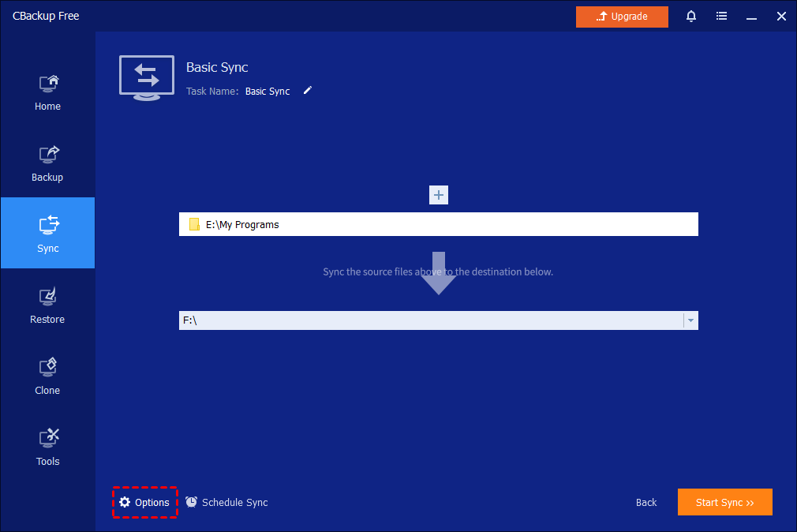This screenshot has height=532, width=797.
Task: Open Schedule Sync settings
Action: (227, 503)
